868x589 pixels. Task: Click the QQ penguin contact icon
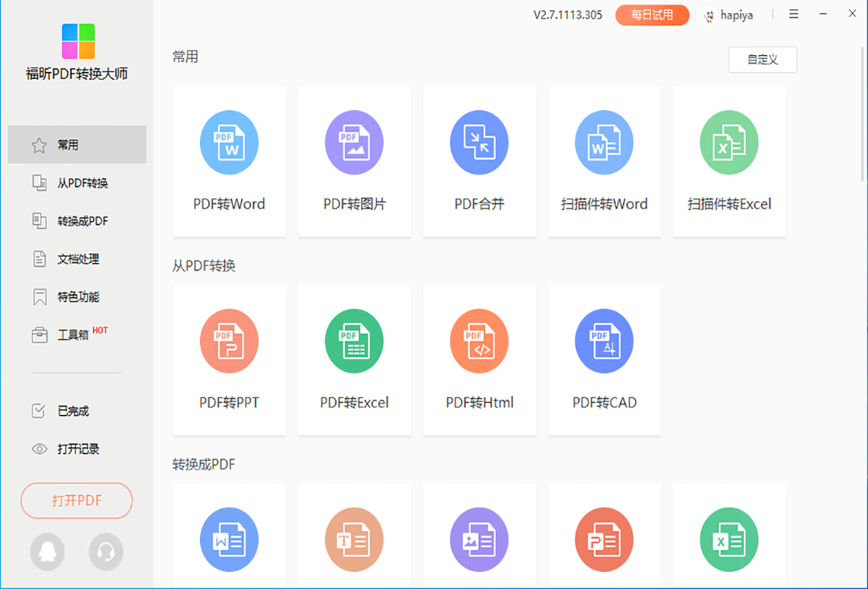(x=47, y=552)
